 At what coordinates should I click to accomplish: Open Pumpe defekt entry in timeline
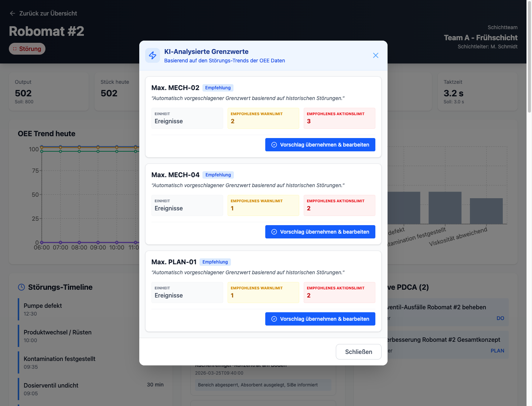point(43,309)
